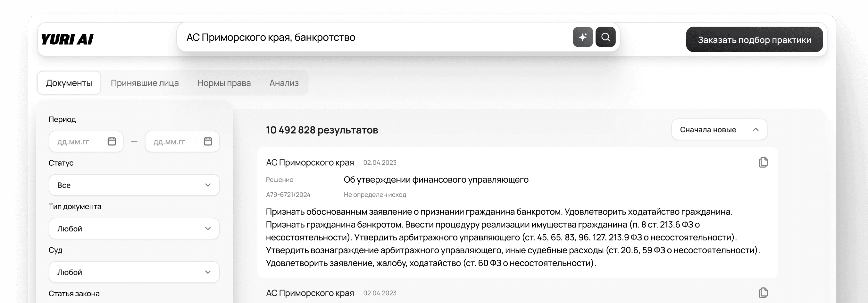This screenshot has height=303, width=868.
Task: Open the Суд dropdown
Action: click(134, 272)
